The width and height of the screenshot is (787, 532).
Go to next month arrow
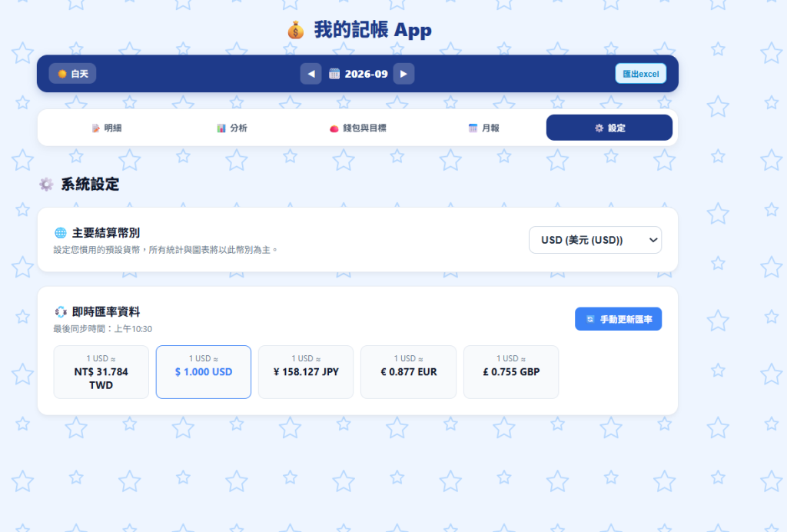(403, 74)
